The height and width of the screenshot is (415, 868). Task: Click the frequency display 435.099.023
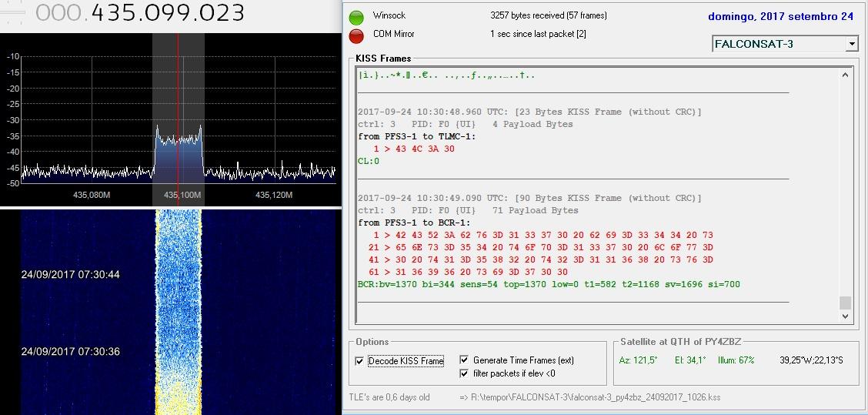140,13
